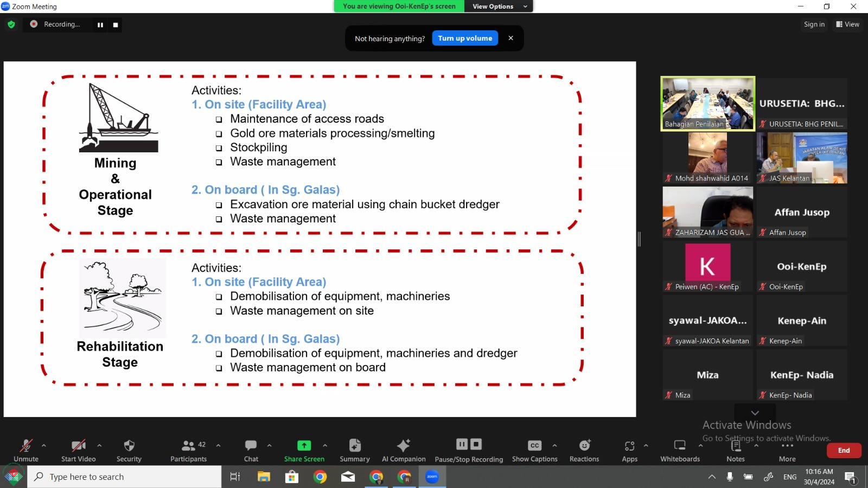Expand the arrow next to Notes
The width and height of the screenshot is (868, 488).
(x=756, y=446)
